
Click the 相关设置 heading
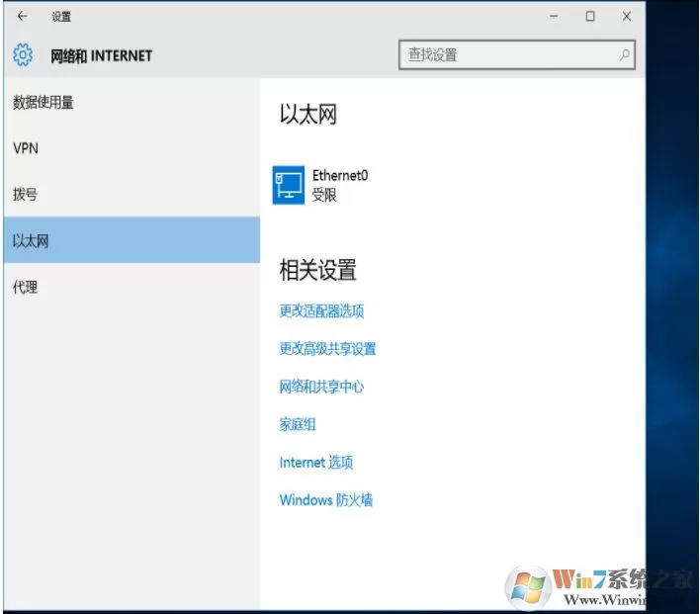(317, 270)
